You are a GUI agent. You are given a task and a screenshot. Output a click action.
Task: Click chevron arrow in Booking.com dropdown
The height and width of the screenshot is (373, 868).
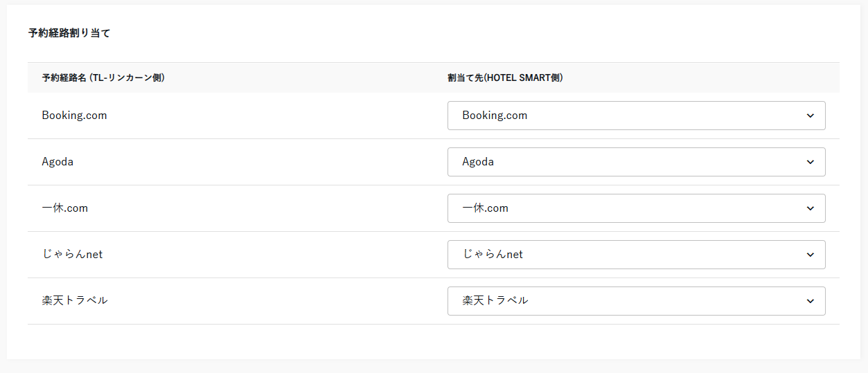(811, 116)
